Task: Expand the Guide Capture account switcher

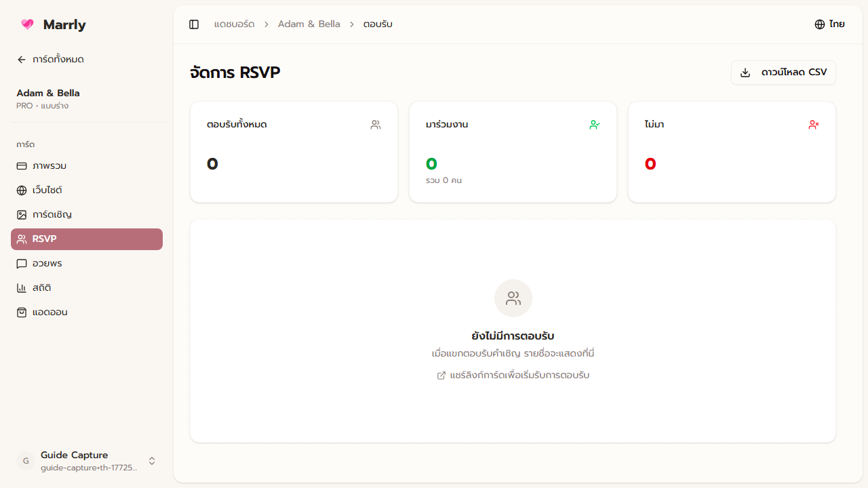Action: coord(152,461)
